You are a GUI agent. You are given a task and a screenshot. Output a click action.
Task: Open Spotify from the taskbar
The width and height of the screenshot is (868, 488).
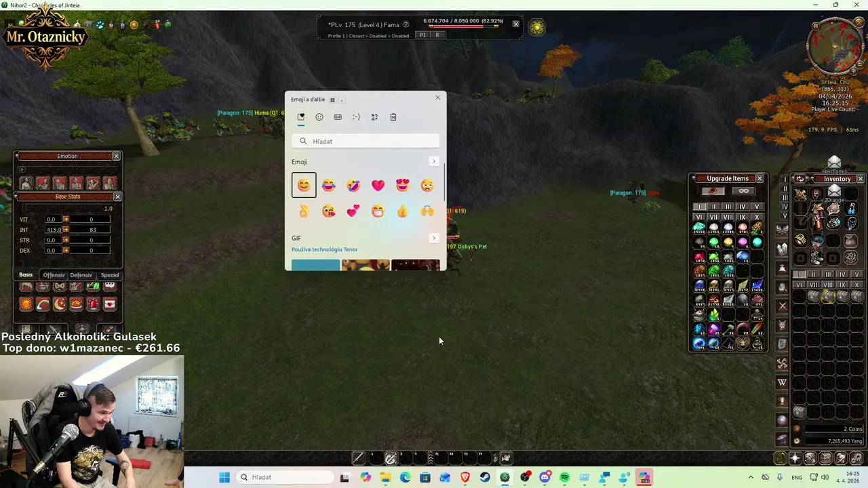click(x=564, y=477)
